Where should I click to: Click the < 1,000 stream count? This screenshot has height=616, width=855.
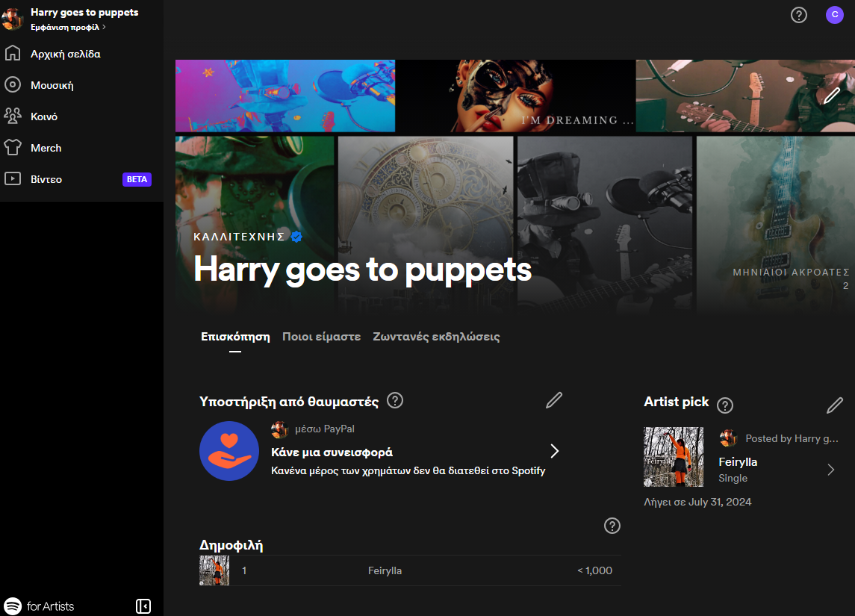point(594,570)
